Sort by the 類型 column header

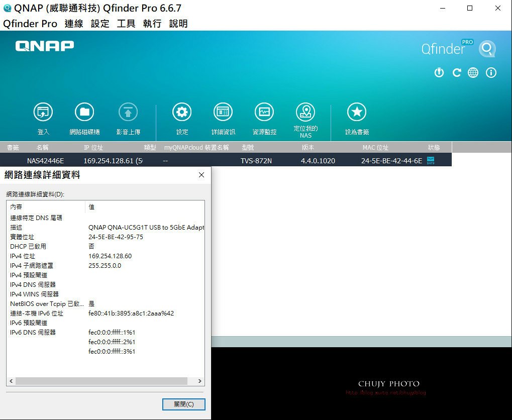(150, 148)
